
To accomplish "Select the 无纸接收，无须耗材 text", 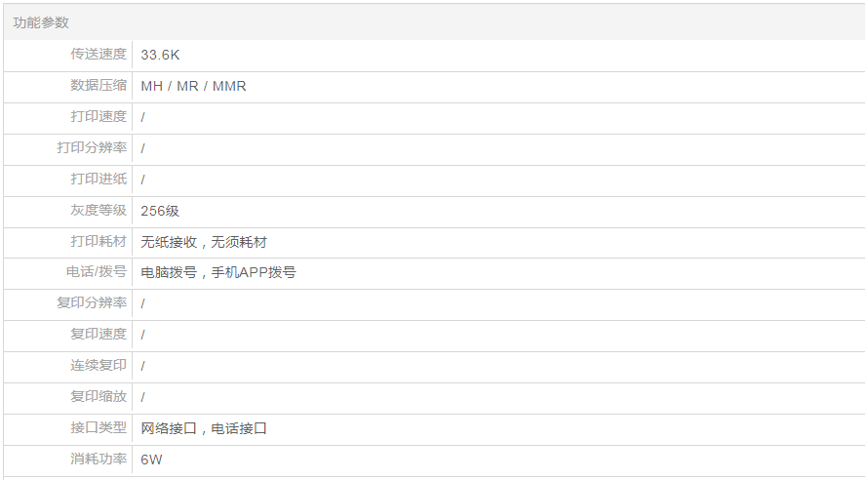I will tap(203, 242).
